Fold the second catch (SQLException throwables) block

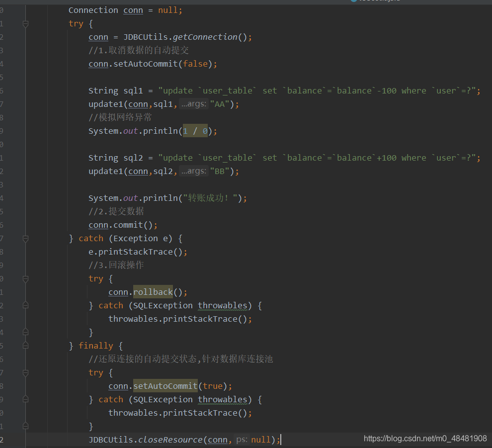pyautogui.click(x=26, y=399)
